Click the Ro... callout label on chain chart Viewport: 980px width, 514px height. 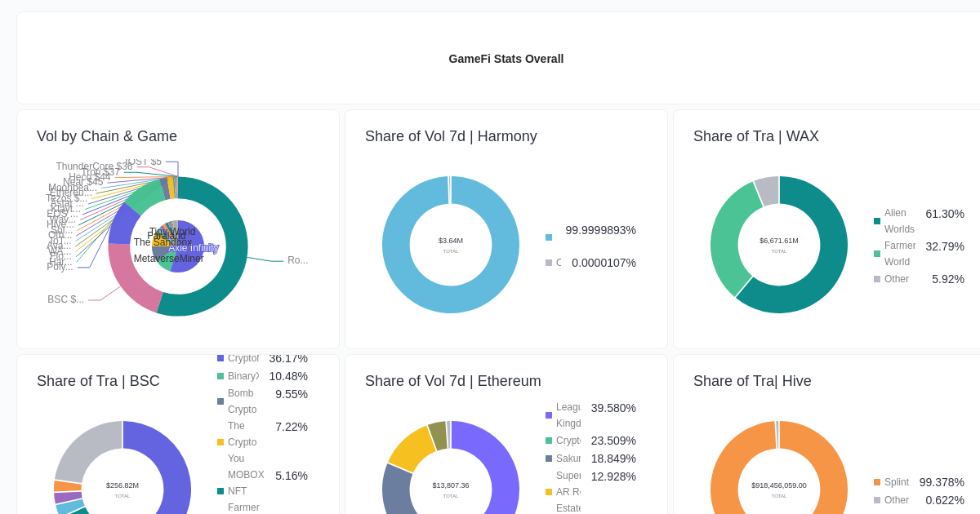point(298,259)
